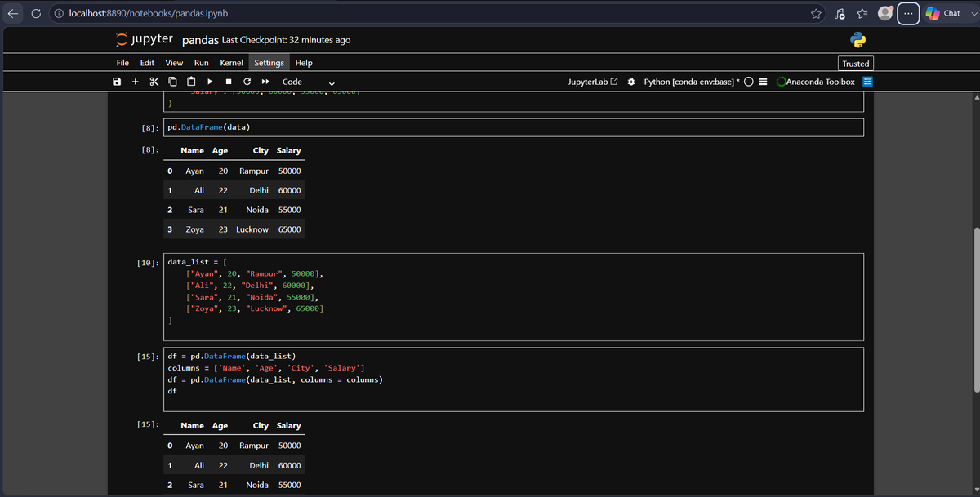Open the cell type dropdown showing Code
Screen dimensions: 980x497
[309, 82]
